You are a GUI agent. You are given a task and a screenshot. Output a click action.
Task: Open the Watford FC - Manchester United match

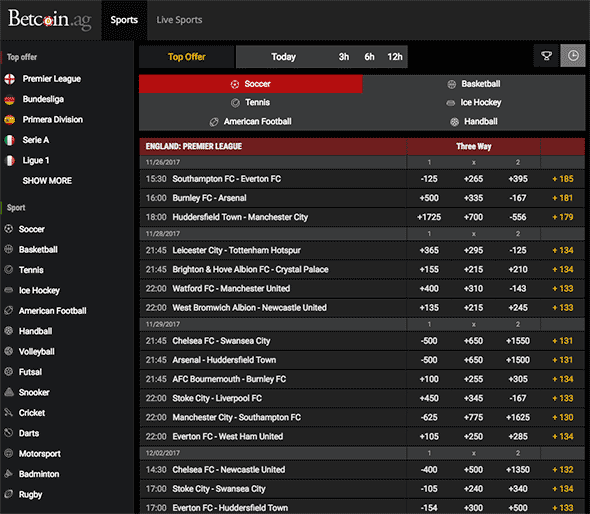point(231,289)
